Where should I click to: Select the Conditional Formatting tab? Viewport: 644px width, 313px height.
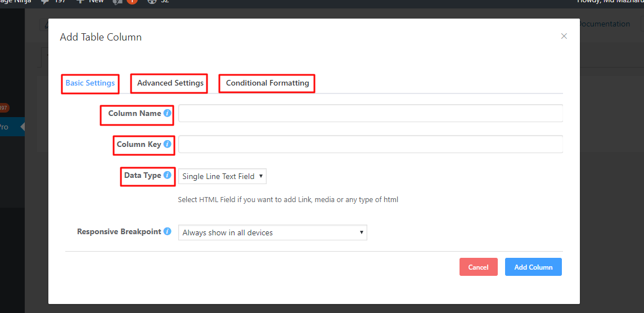pyautogui.click(x=267, y=83)
